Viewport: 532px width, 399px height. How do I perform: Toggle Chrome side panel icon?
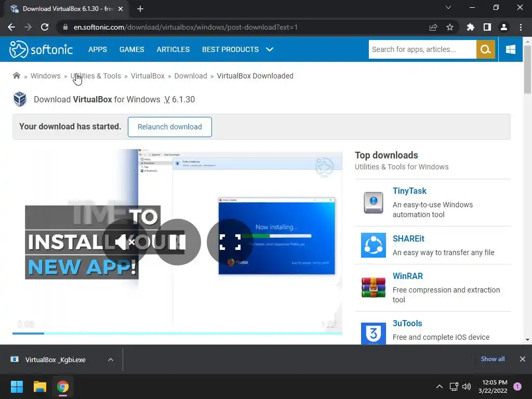pos(487,27)
